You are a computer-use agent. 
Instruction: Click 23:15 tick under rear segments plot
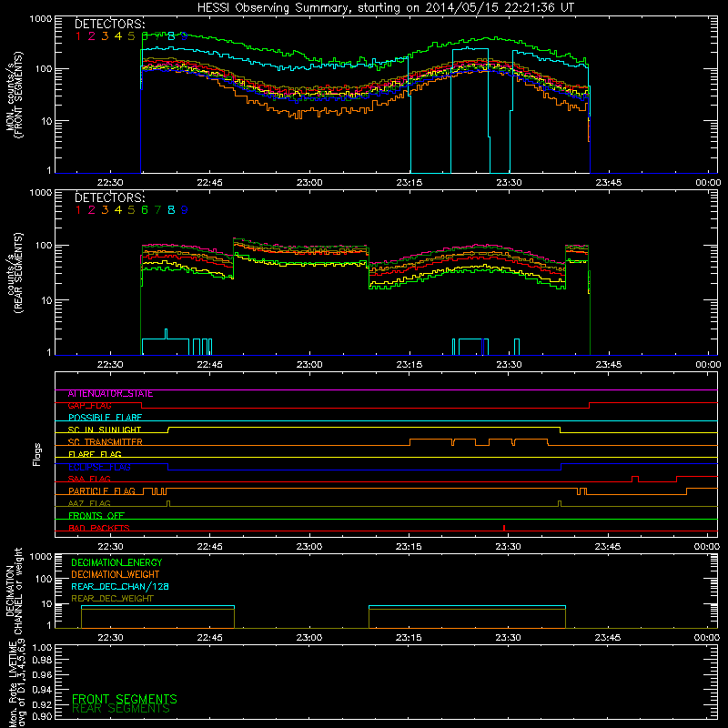(x=409, y=365)
